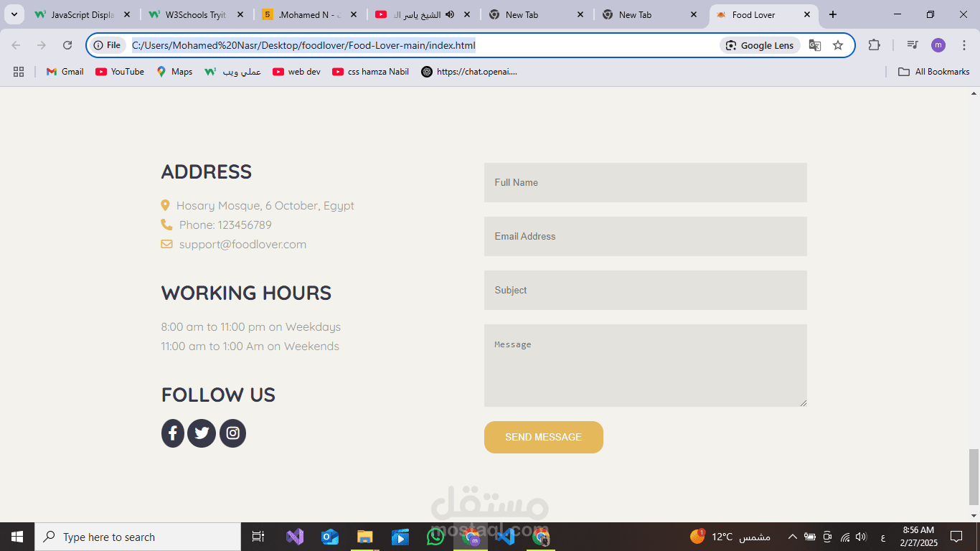Open the css hamza Nabil bookmark
This screenshot has height=551, width=980.
pos(370,72)
